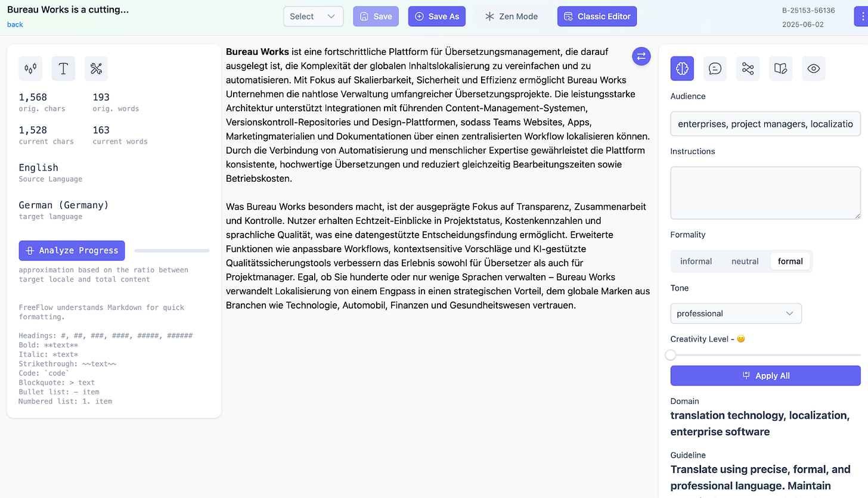The height and width of the screenshot is (498, 868).
Task: Click the progress bar beside Analyze Progress
Action: (172, 251)
